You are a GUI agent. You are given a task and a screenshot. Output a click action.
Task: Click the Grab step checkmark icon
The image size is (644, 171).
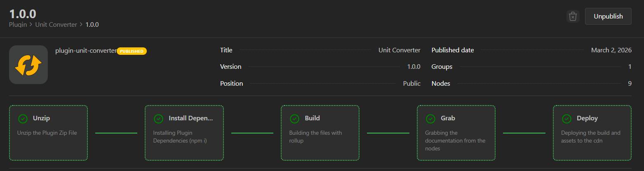pos(430,119)
